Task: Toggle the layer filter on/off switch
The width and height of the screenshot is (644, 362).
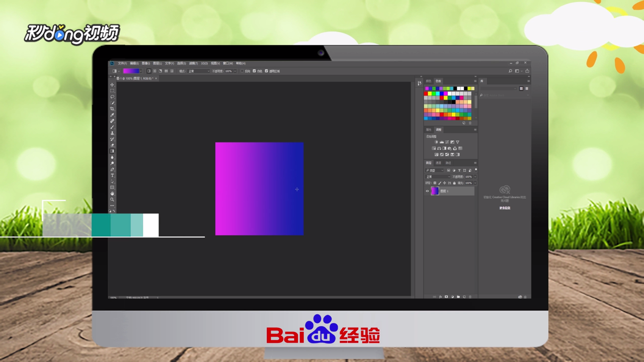Action: tap(476, 170)
